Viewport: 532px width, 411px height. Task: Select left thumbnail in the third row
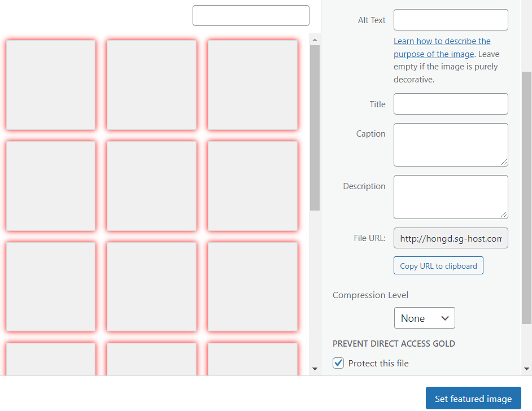point(51,287)
